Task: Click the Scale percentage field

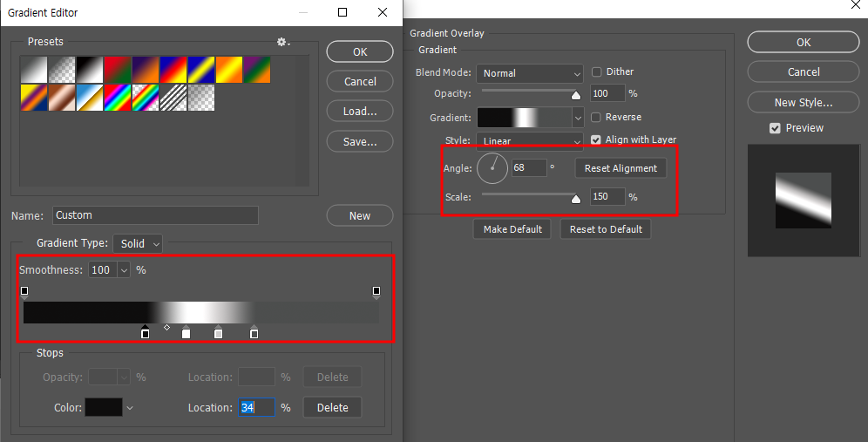Action: click(x=607, y=197)
